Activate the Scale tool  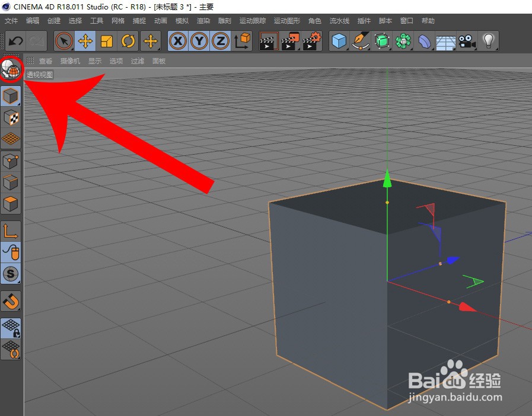click(107, 41)
